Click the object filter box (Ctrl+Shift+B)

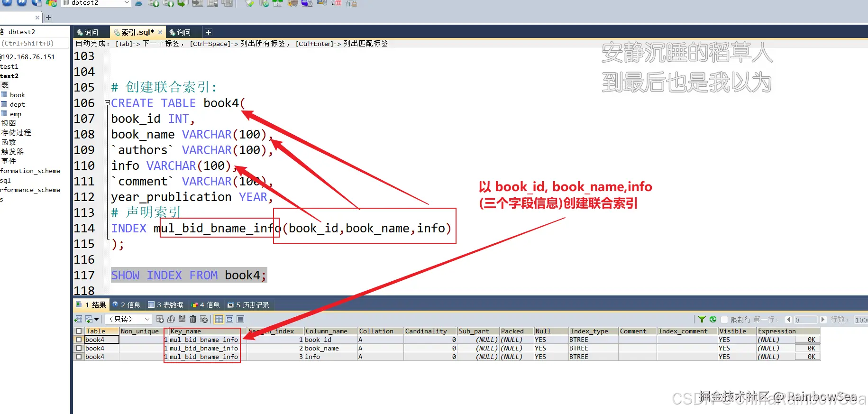pyautogui.click(x=35, y=43)
